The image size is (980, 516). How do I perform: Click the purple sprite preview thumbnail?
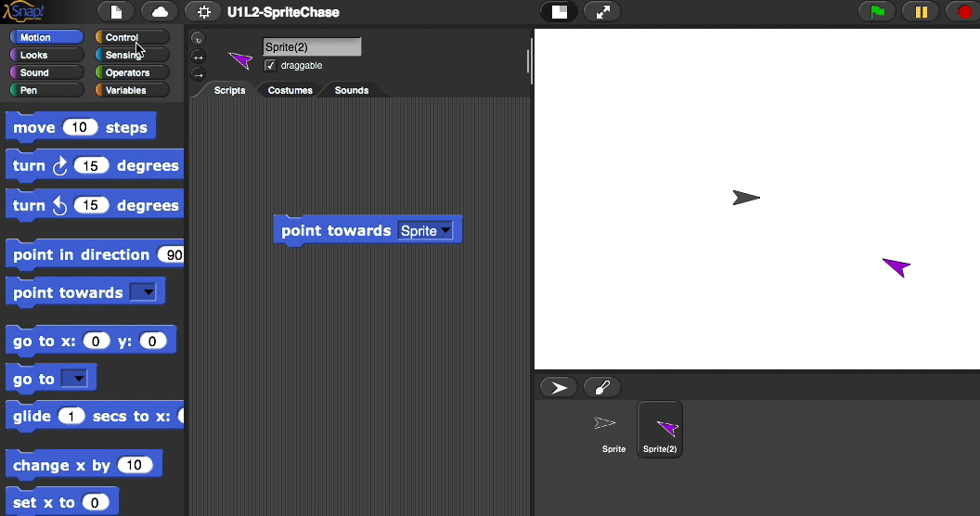coord(240,60)
